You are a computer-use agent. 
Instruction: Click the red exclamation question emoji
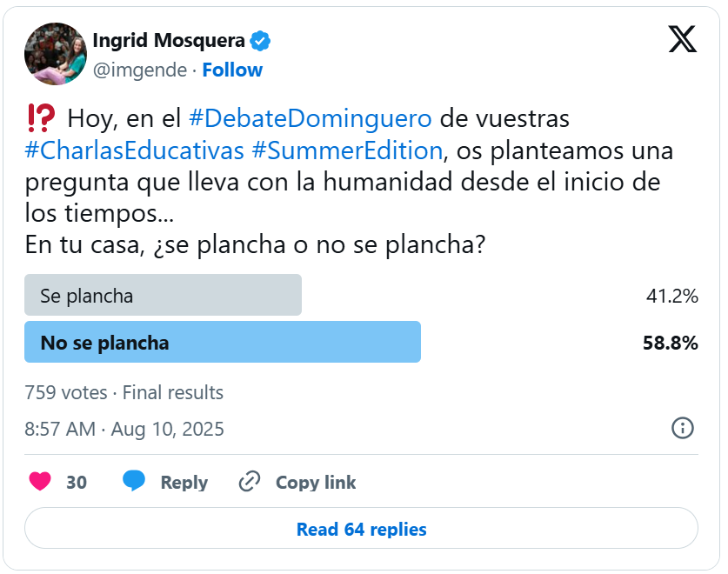[41, 117]
